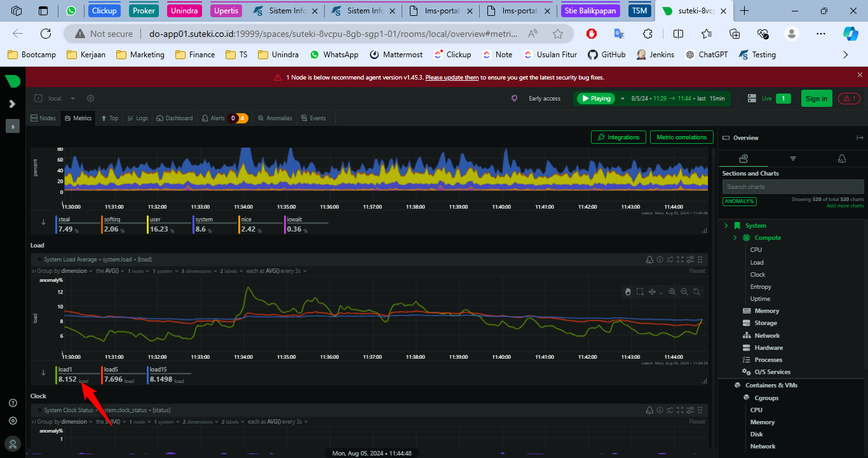Click the Metric correlations button
868x458 pixels.
[x=681, y=137]
